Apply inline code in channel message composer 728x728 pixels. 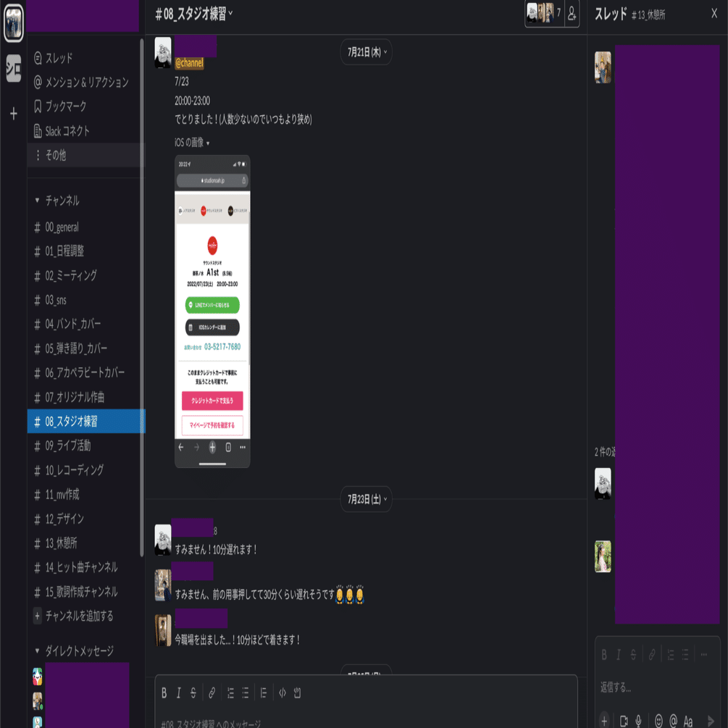pos(283,693)
